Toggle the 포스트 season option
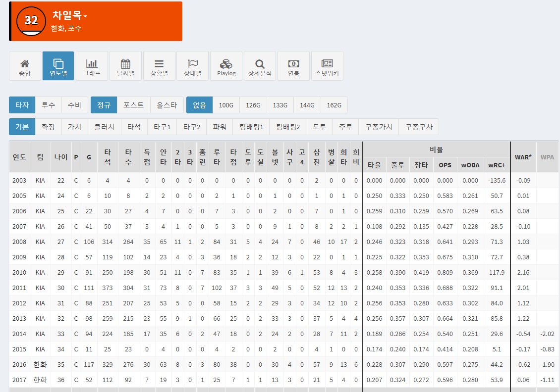 tap(133, 105)
